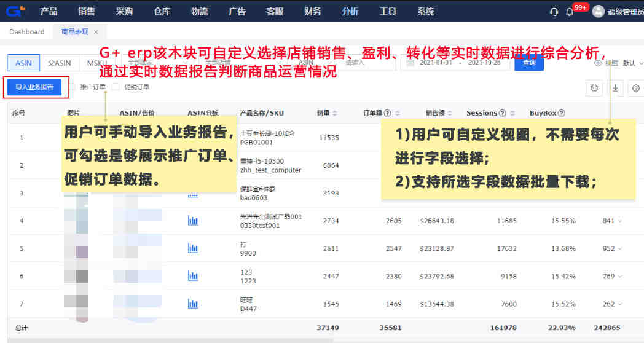Close the 商品表现 tab

pos(96,32)
